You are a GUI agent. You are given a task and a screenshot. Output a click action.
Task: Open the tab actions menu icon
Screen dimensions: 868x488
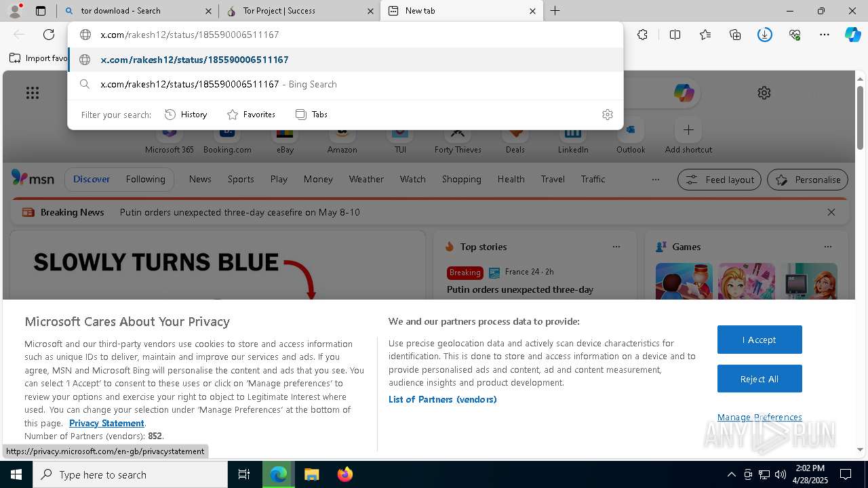click(x=41, y=11)
